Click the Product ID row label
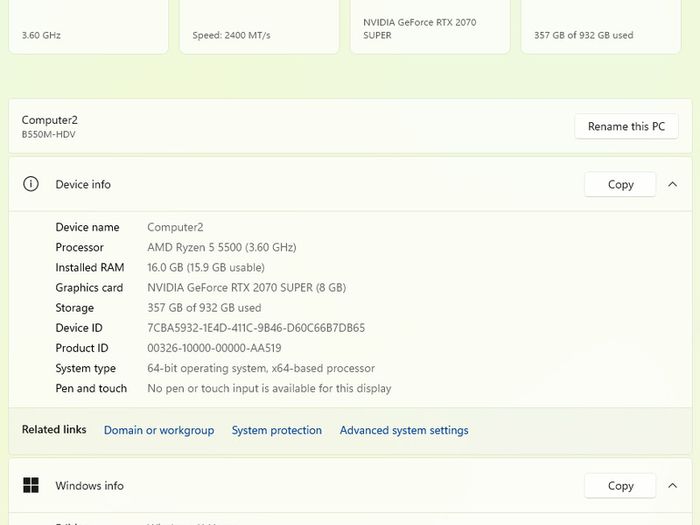The width and height of the screenshot is (700, 525). click(x=82, y=348)
